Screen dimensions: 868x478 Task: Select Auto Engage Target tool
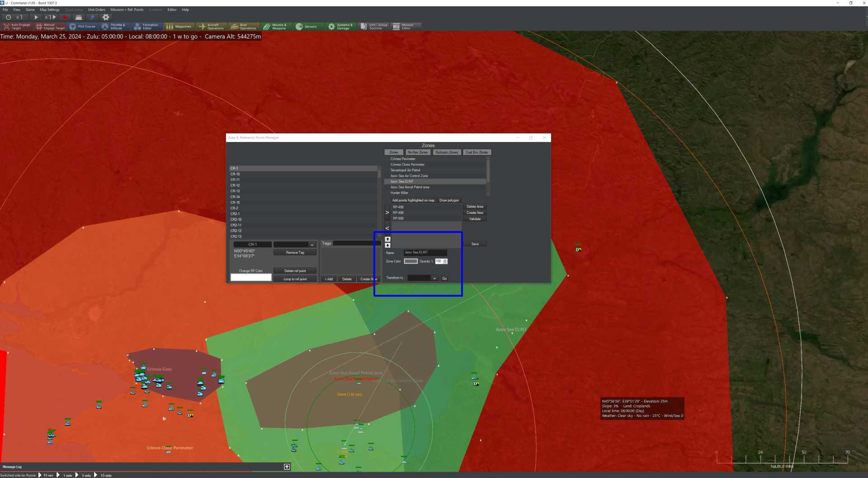pos(17,27)
